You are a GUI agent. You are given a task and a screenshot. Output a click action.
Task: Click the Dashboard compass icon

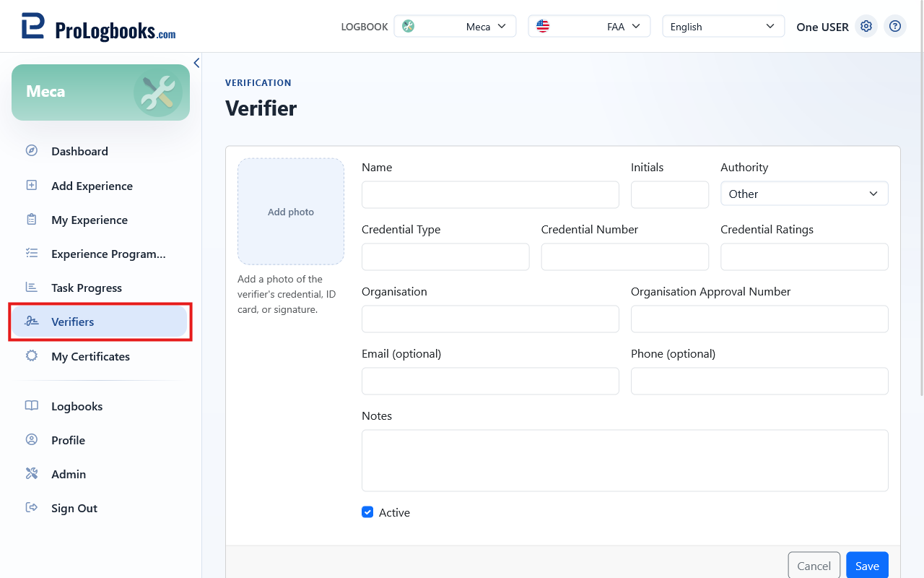coord(32,151)
